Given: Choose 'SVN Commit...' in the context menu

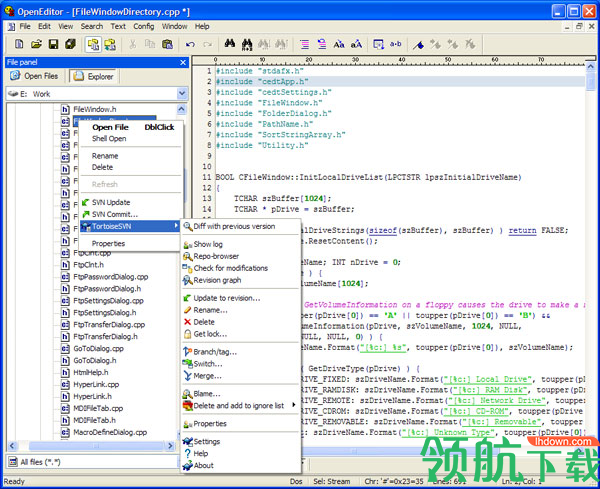Looking at the screenshot, I should (130, 214).
